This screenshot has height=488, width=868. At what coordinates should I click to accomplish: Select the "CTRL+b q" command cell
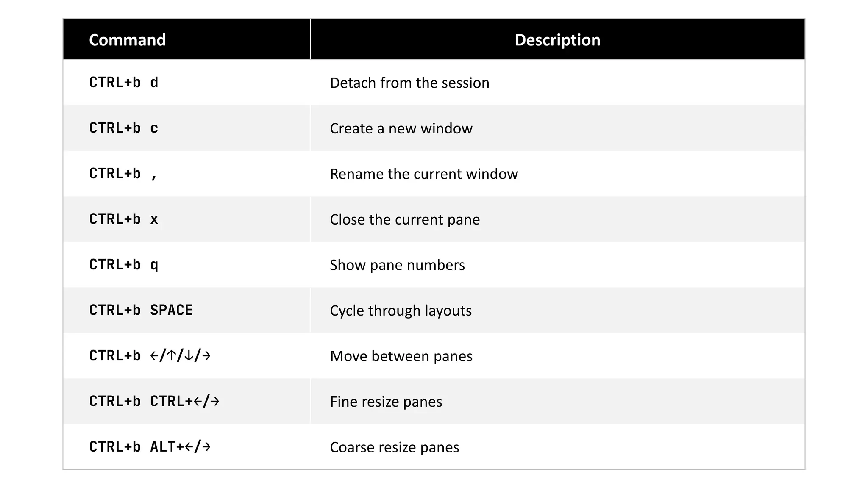[123, 265]
